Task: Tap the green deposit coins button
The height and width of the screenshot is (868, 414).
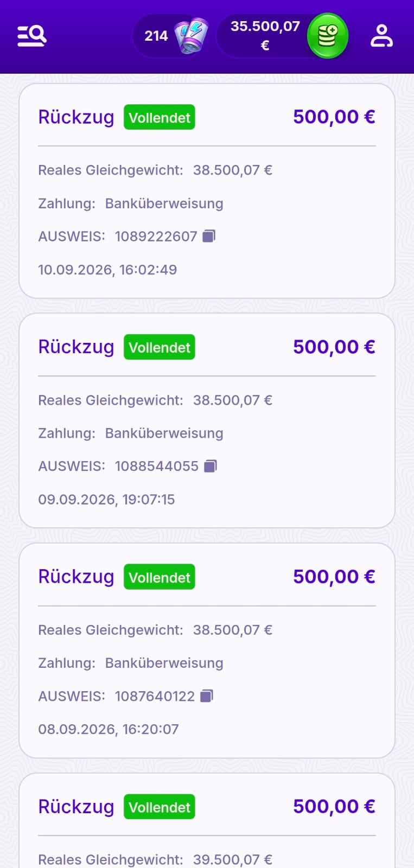Action: coord(327,36)
